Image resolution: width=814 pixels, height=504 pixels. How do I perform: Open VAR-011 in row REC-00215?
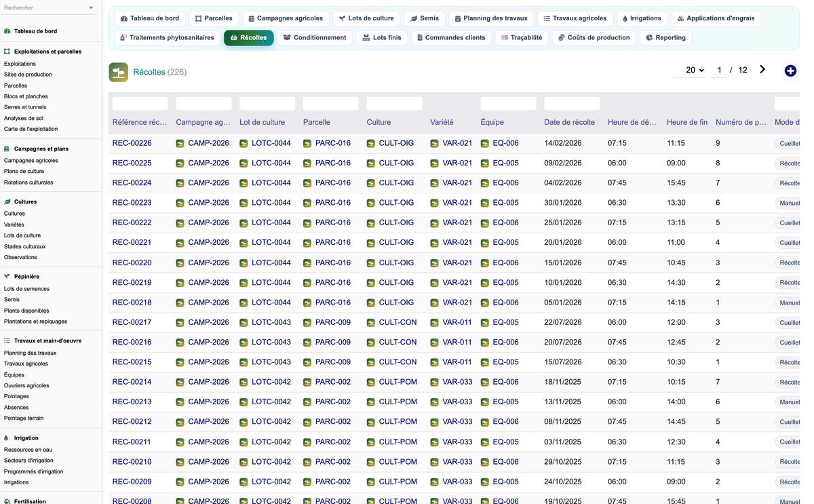[457, 362]
